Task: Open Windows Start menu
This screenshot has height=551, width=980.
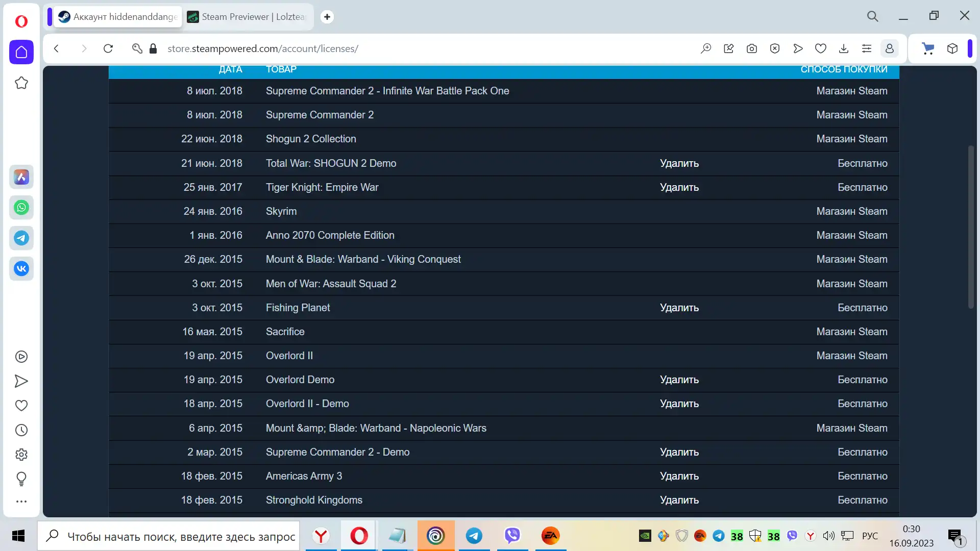Action: point(18,536)
